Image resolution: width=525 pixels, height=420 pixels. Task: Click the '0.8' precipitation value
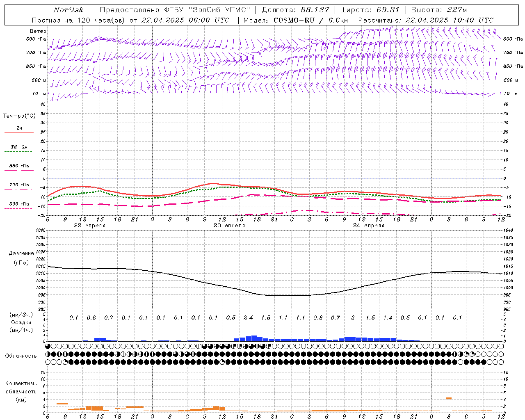coord(318,318)
